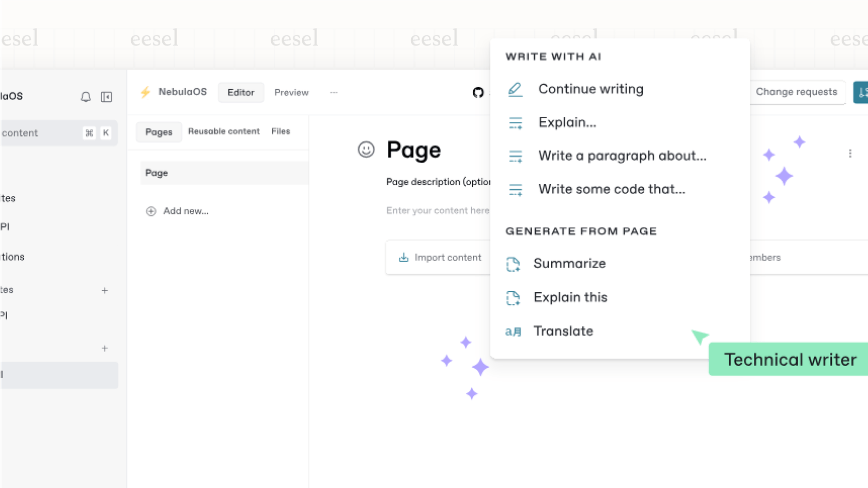Click the smiley face page emoji
Viewport: 868px width, 488px height.
(366, 150)
